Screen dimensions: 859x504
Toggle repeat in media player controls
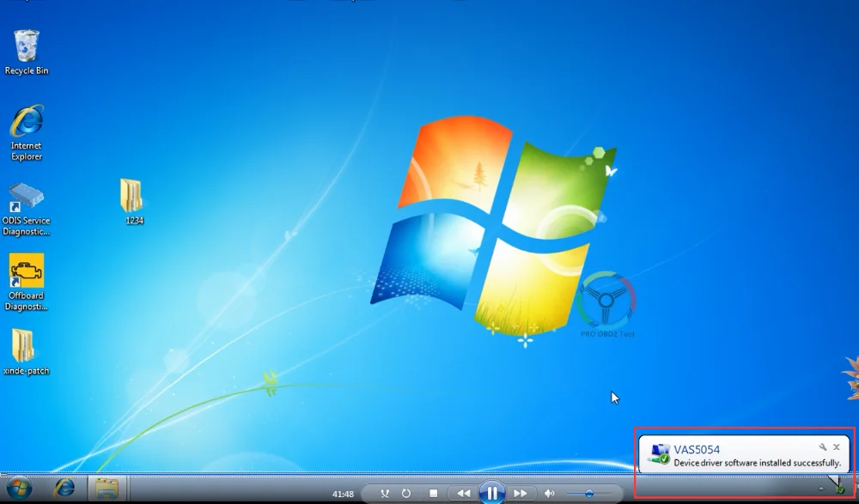[406, 494]
